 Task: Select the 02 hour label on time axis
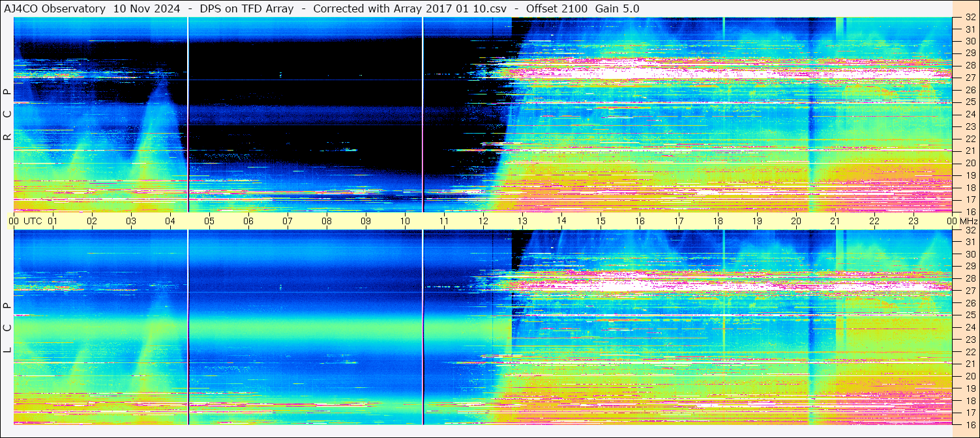point(92,221)
